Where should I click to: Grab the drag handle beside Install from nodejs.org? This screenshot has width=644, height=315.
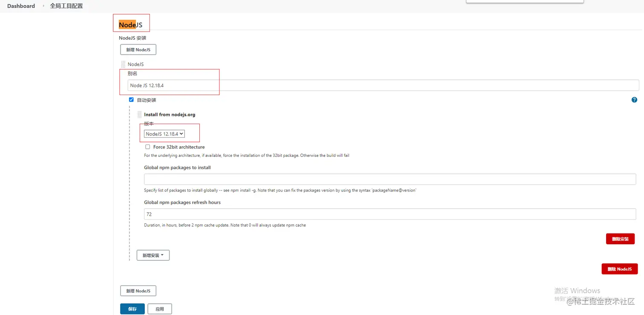tap(139, 115)
